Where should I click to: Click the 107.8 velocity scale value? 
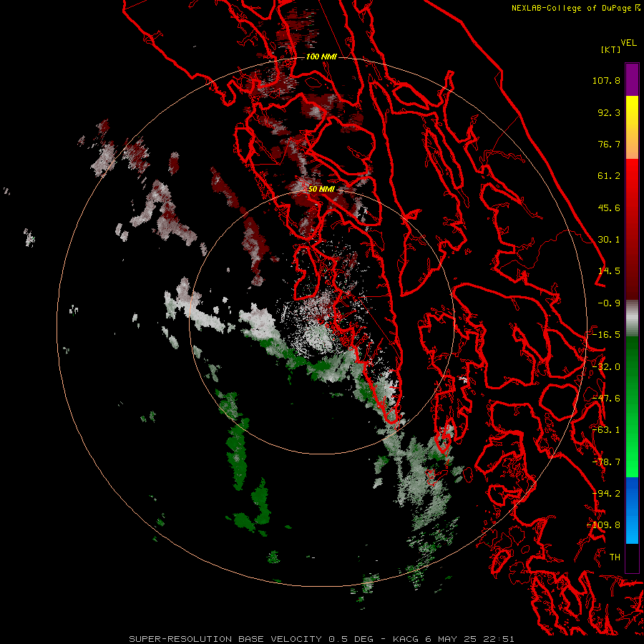coord(606,80)
